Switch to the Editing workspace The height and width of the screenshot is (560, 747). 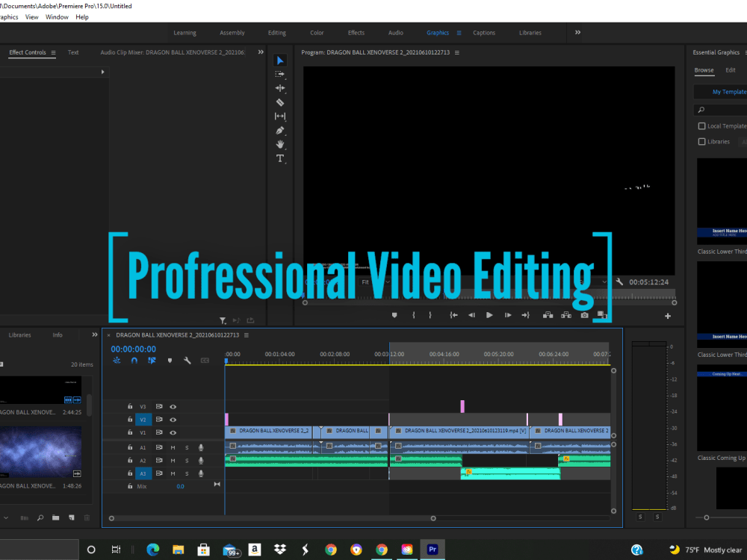pyautogui.click(x=277, y=33)
